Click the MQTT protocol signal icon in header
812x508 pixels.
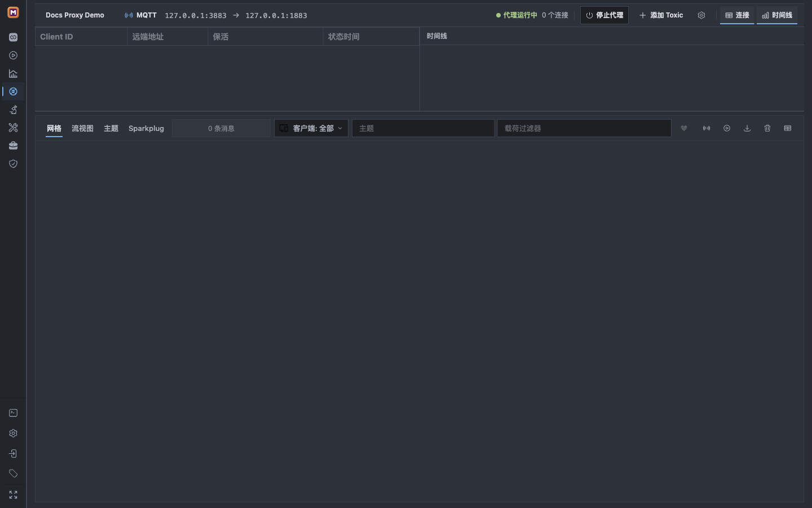(129, 15)
